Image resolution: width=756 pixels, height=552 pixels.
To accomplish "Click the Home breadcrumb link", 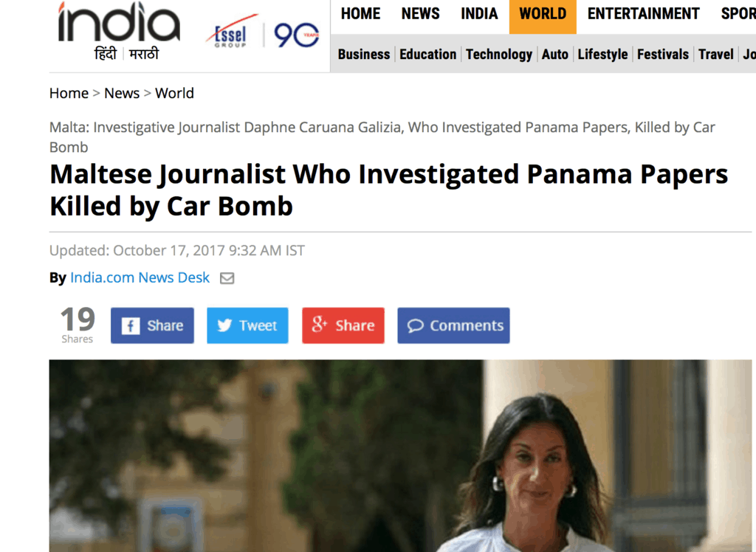I will [x=69, y=93].
